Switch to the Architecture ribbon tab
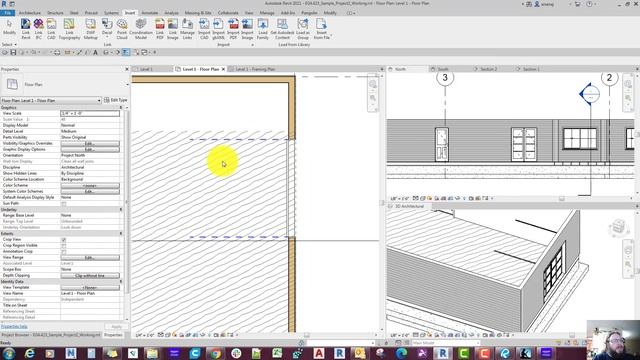 [30, 13]
